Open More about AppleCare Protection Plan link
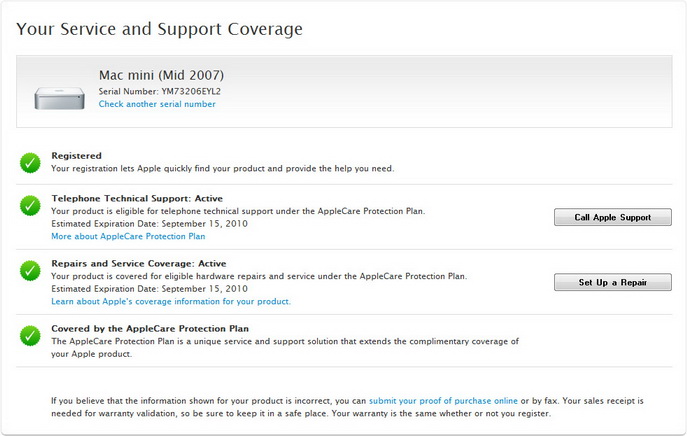Screen dimensions: 687x436 pos(128,237)
